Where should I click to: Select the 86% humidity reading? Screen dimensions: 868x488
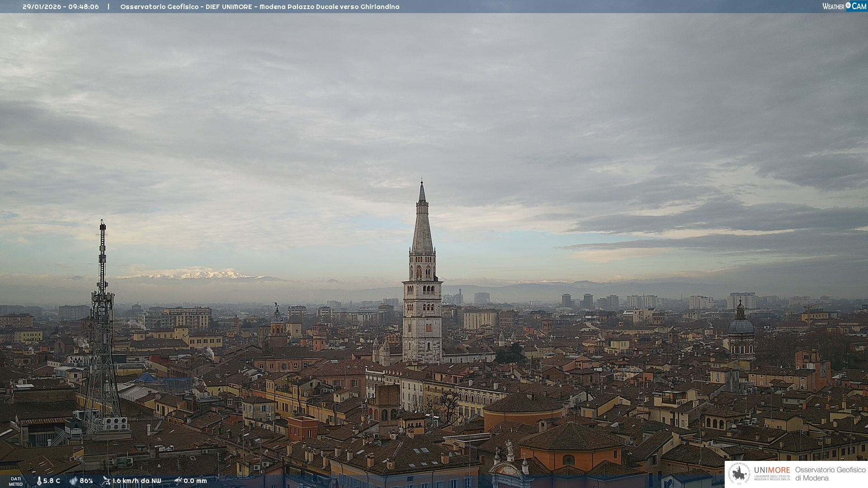[86, 481]
